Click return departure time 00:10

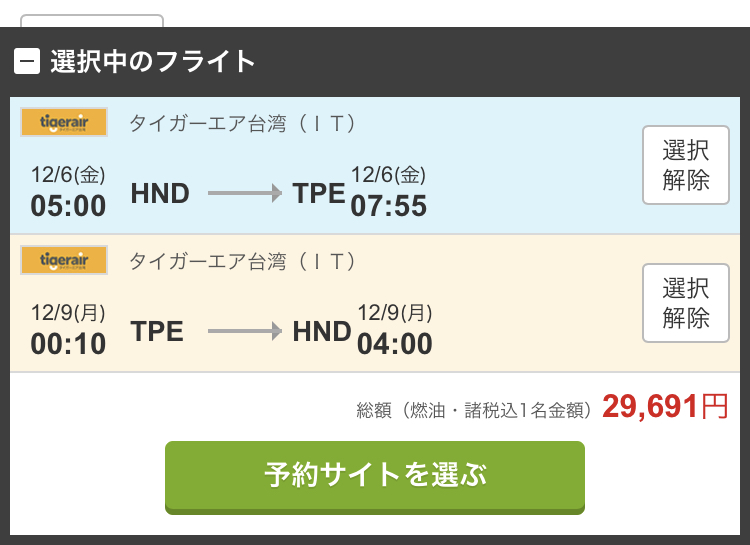68,344
